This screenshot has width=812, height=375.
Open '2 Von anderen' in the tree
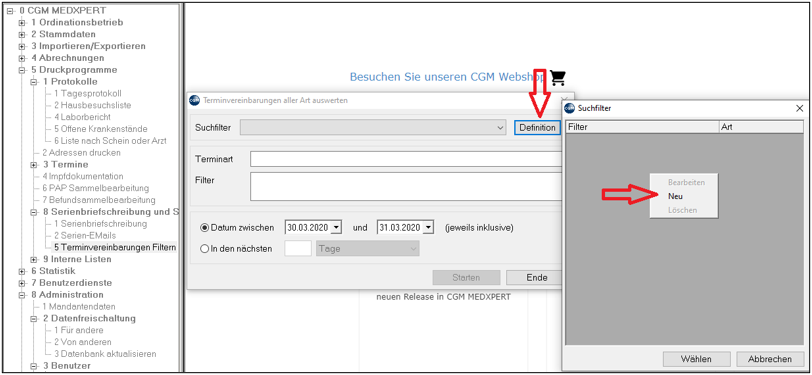[x=82, y=342]
